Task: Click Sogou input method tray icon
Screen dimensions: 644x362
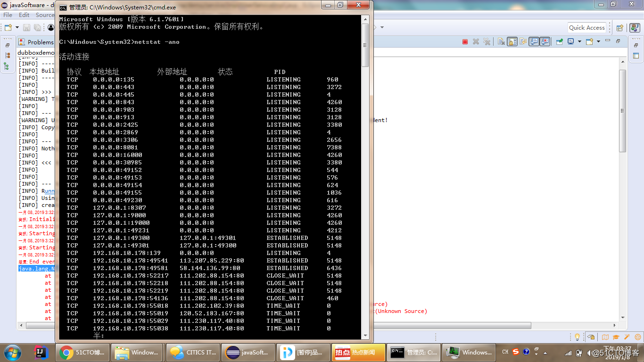Action: [x=516, y=352]
